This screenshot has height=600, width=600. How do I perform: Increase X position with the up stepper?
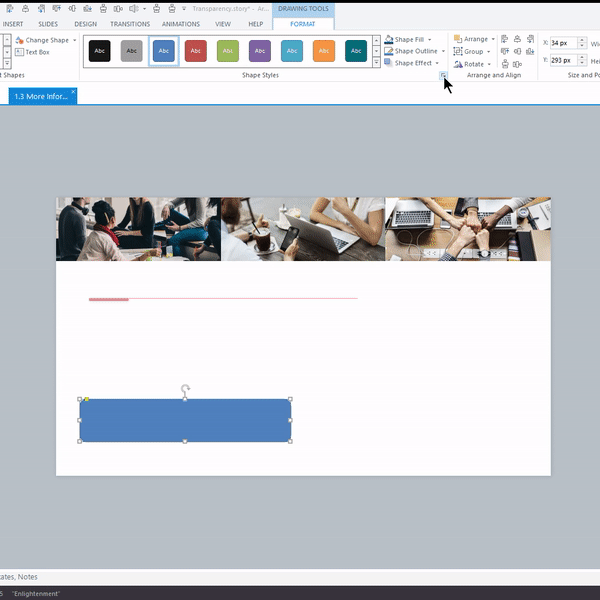click(582, 40)
